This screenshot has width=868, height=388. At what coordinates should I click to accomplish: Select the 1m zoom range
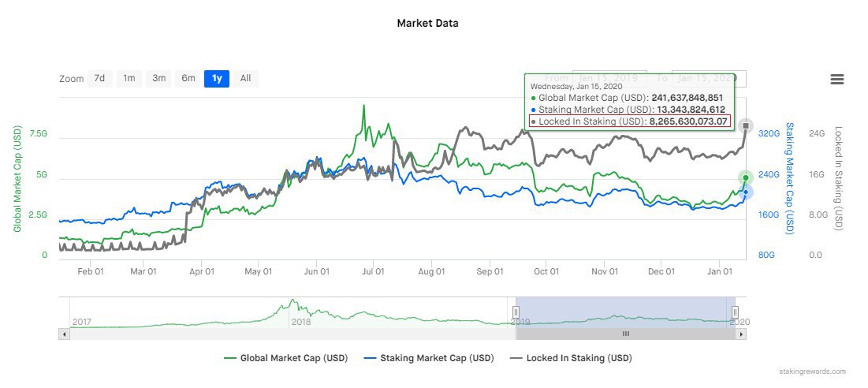129,79
